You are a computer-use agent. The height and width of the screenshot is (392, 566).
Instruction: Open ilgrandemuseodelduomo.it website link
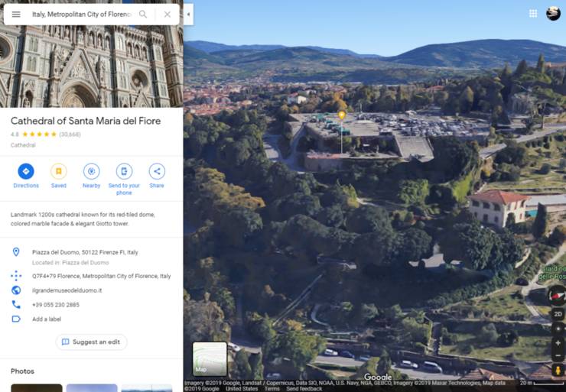point(67,290)
